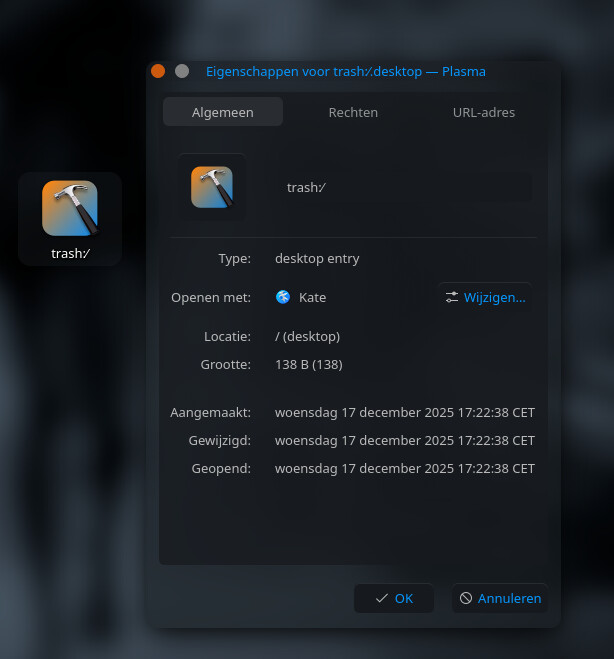Click the '/ (desktop)' location text
Image resolution: width=614 pixels, height=659 pixels.
(307, 336)
